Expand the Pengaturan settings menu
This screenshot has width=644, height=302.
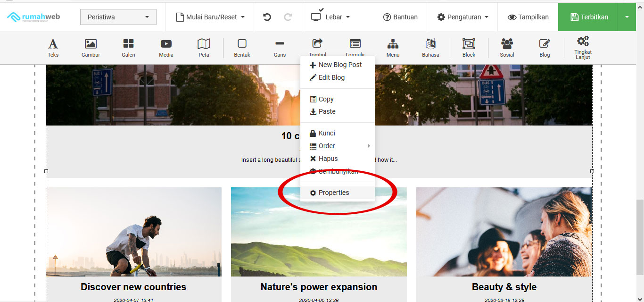(x=462, y=17)
